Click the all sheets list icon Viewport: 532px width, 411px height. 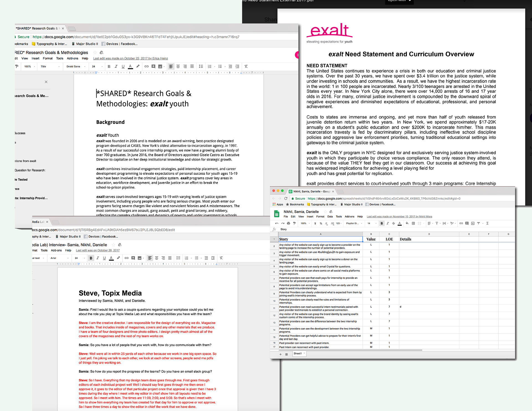point(287,354)
